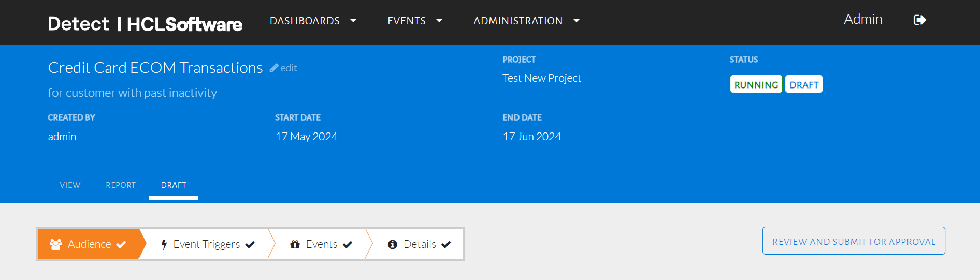The width and height of the screenshot is (980, 280).
Task: Open the Events dropdown in navbar
Action: (x=414, y=21)
